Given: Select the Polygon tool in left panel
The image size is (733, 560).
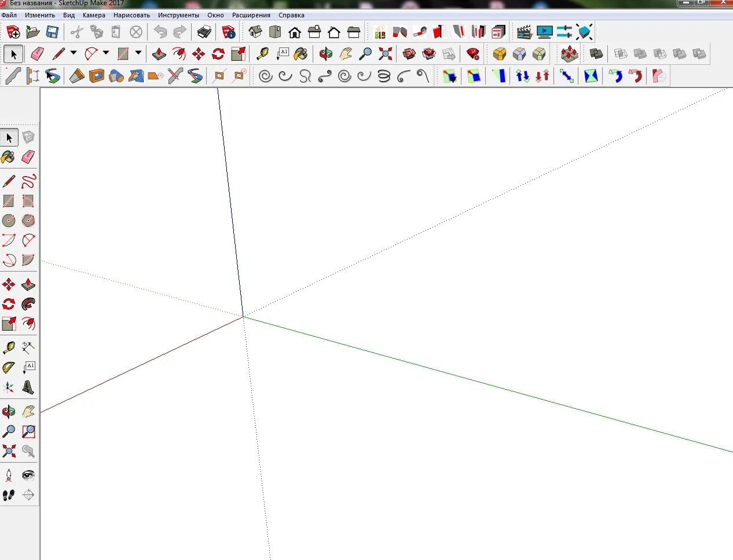Looking at the screenshot, I should [28, 221].
